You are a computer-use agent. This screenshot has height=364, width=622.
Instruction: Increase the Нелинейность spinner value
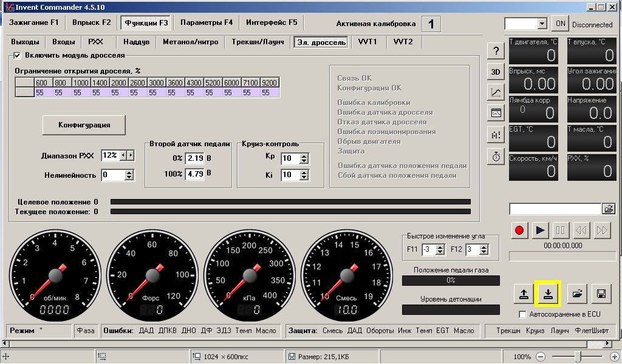(x=129, y=172)
